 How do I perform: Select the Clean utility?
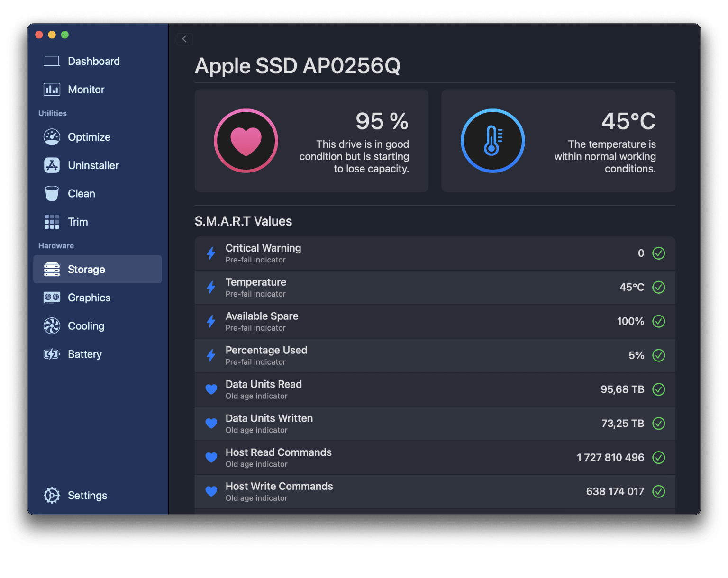coord(82,193)
